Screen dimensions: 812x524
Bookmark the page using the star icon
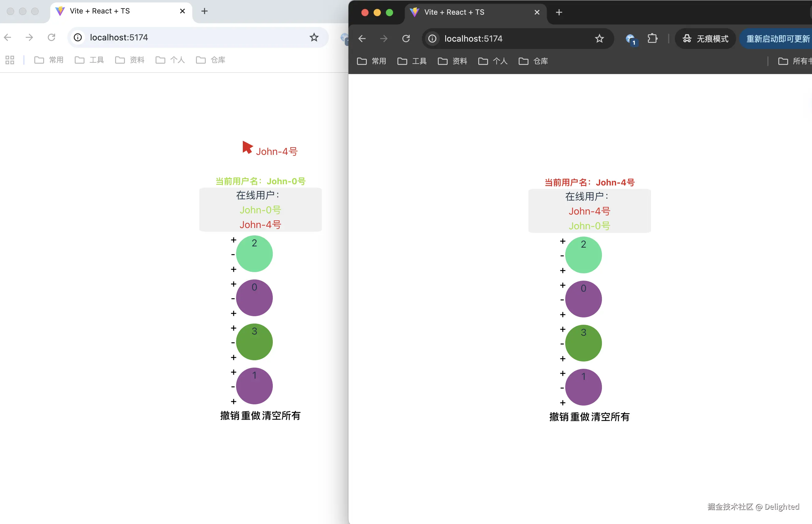point(314,37)
